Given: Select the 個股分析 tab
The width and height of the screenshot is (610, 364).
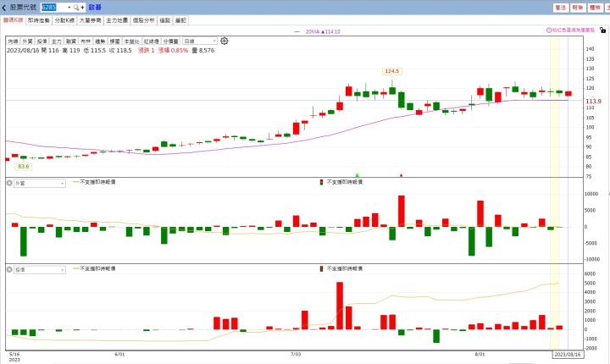Looking at the screenshot, I should click(x=143, y=20).
